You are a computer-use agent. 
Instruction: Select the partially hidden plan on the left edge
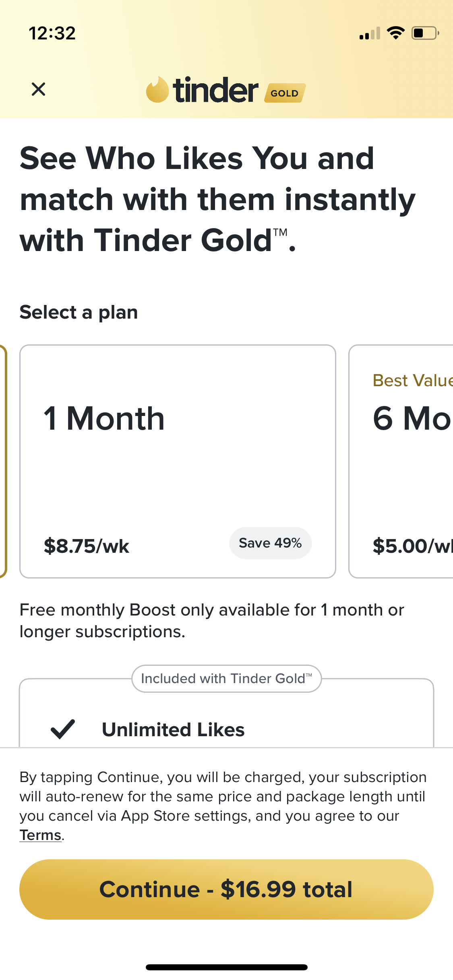tap(3, 461)
